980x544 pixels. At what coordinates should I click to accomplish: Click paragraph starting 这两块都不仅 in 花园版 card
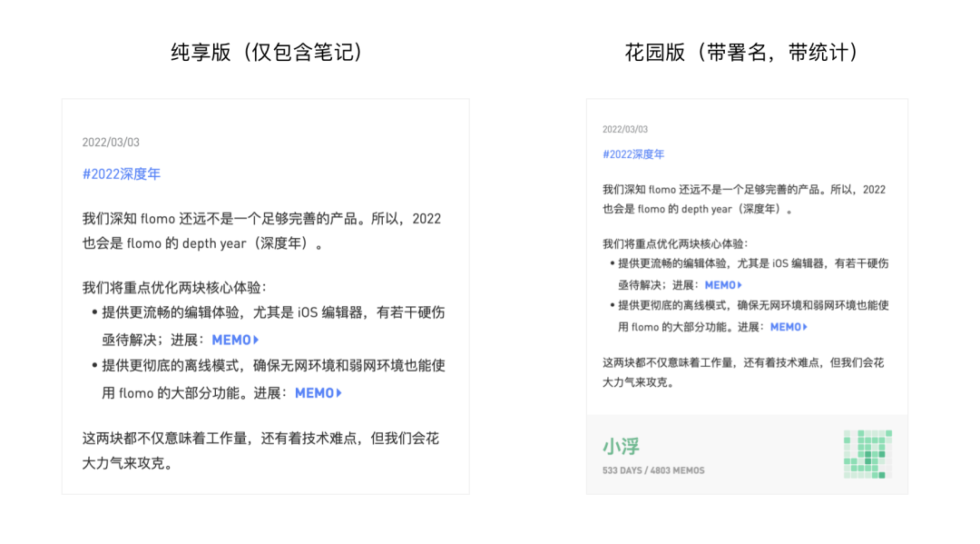[x=743, y=372]
